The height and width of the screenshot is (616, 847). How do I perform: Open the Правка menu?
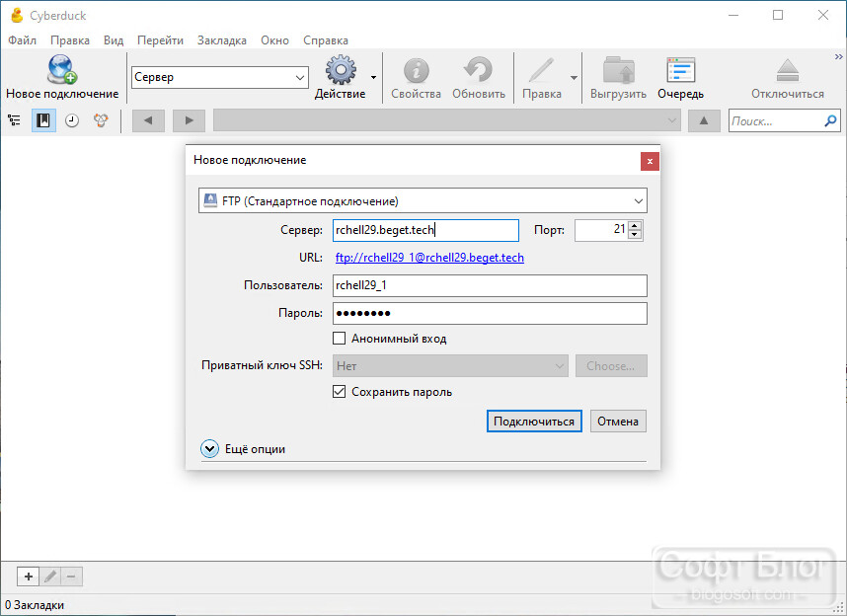coord(70,40)
